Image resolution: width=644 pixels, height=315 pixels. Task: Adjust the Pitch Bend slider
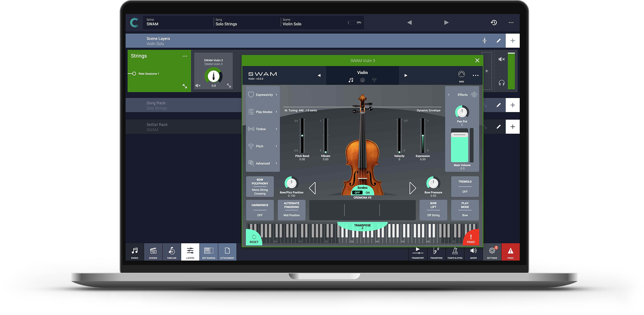(302, 135)
